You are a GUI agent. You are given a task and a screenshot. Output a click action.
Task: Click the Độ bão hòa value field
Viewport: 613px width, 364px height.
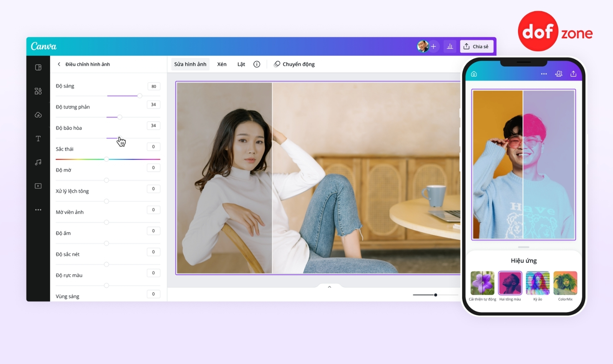[154, 126]
